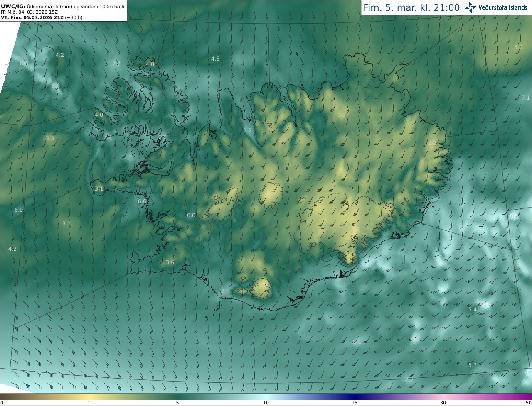The height and width of the screenshot is (406, 532).
Task: Click the 2.2 value over northern Iceland
Action: click(x=342, y=115)
